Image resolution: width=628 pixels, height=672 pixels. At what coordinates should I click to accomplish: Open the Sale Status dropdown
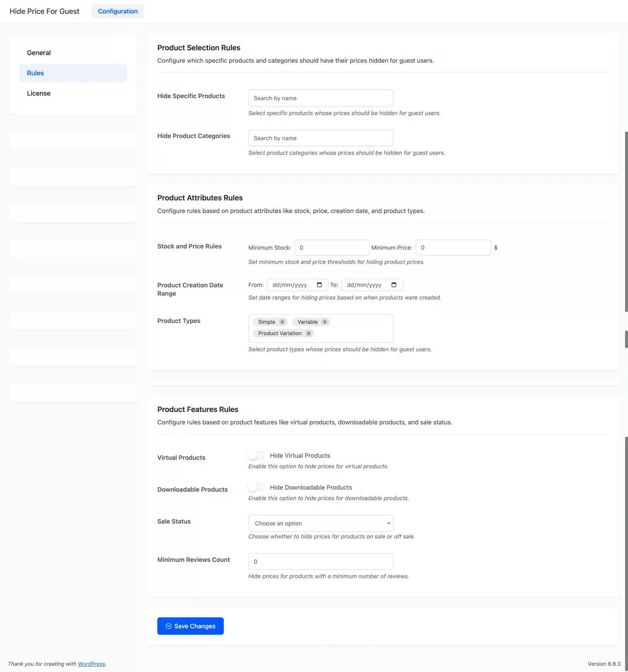320,523
